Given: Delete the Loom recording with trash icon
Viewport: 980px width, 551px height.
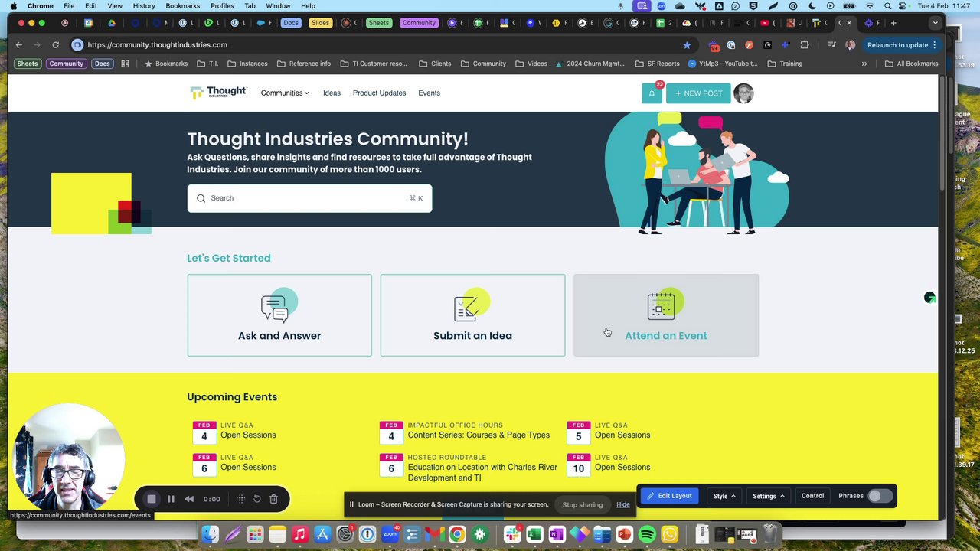Looking at the screenshot, I should click(x=273, y=499).
